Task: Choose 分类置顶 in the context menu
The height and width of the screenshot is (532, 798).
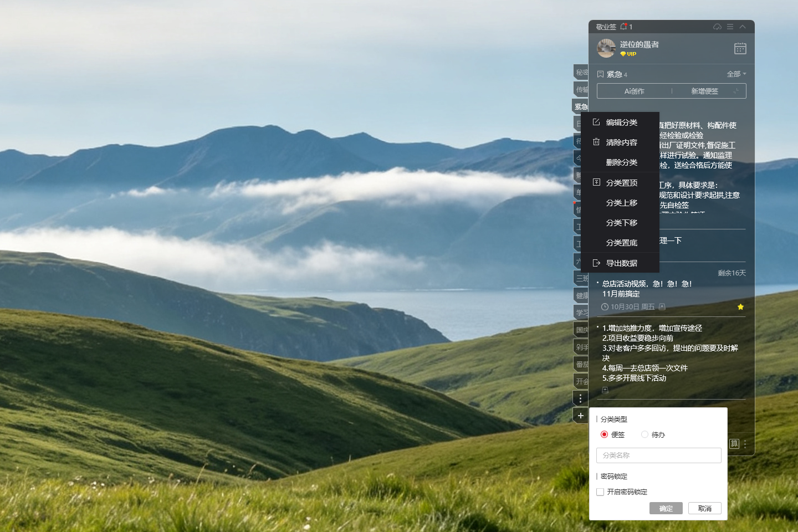Action: tap(620, 183)
